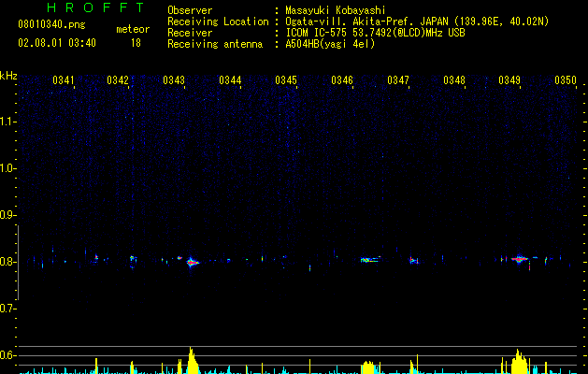Viewport: 588px width, 374px height.
Task: Click the yellow power block near 0346
Action: [x=368, y=367]
